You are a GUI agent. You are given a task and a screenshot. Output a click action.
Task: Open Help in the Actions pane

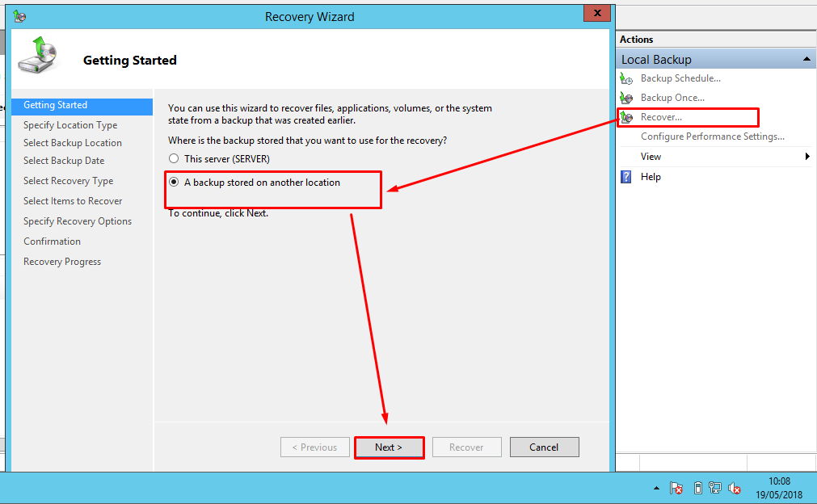point(651,177)
